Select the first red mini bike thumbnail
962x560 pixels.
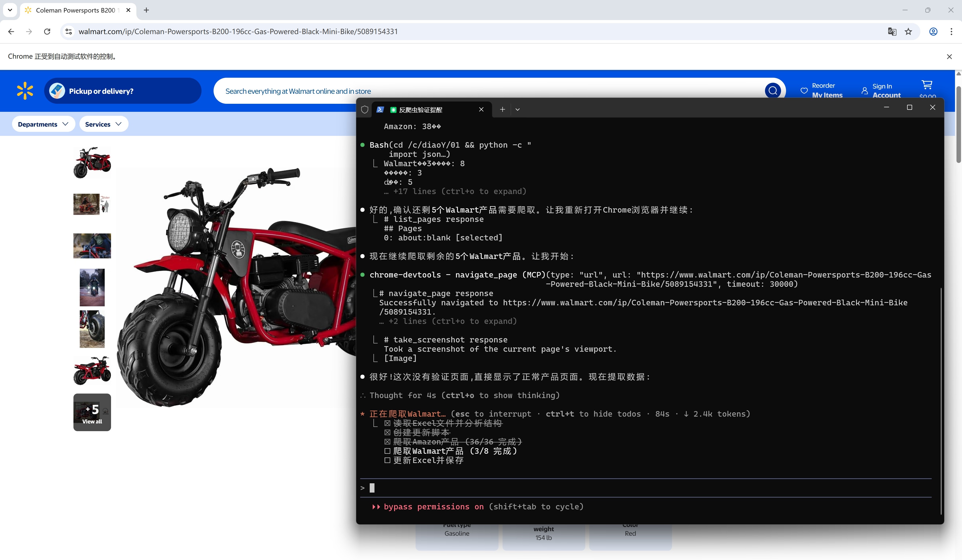point(92,163)
